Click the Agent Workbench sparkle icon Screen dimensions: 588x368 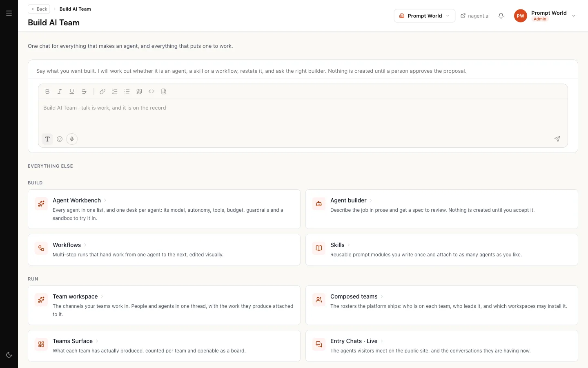pos(41,204)
